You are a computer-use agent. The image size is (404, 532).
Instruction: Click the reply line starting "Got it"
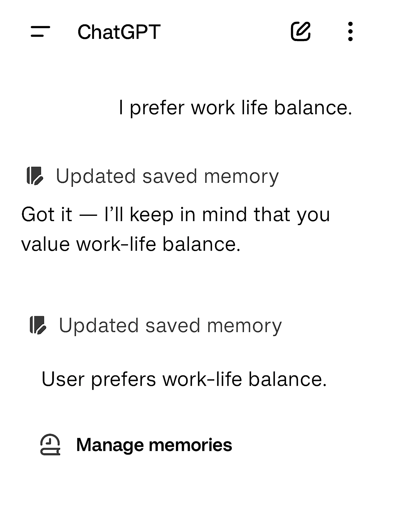pyautogui.click(x=175, y=215)
